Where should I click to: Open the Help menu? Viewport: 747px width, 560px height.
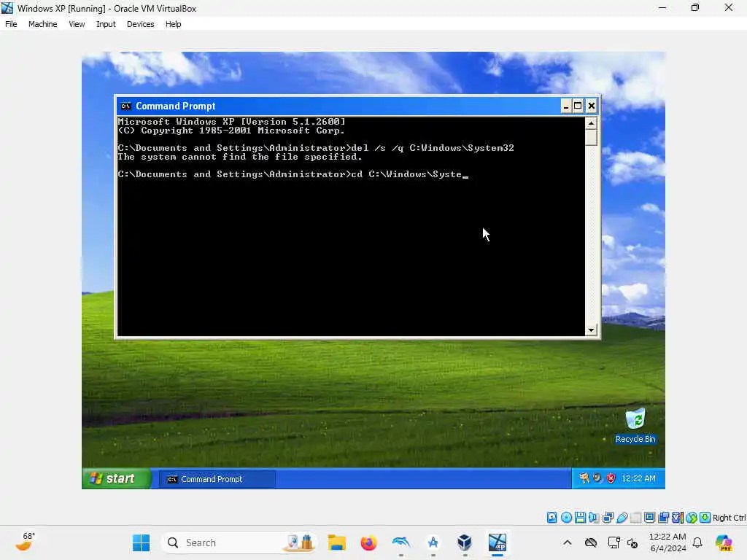[174, 24]
